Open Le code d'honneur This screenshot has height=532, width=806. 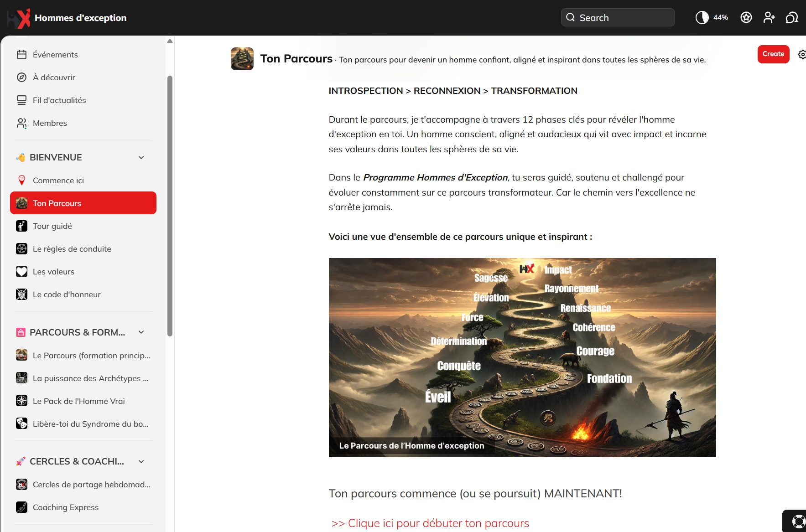[x=83, y=294]
